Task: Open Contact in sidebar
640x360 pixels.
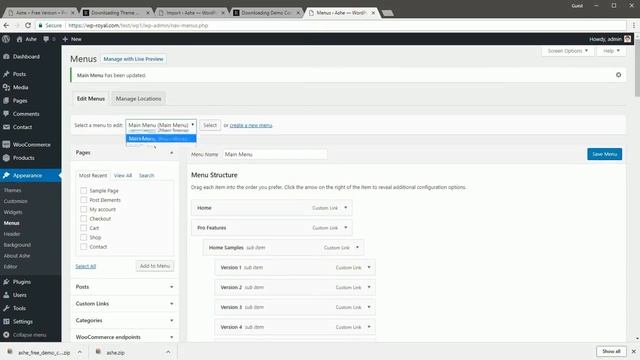Action: (x=22, y=127)
